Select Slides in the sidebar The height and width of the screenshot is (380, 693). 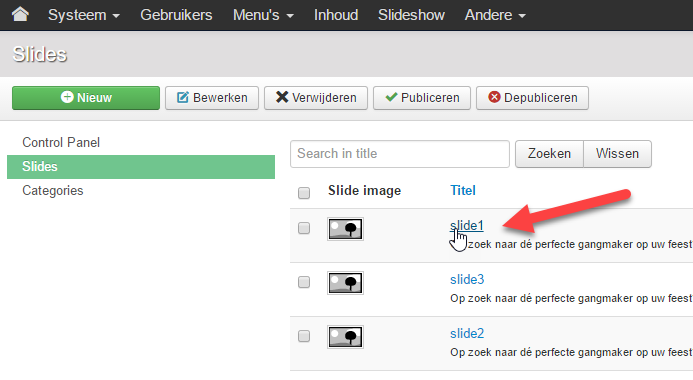[141, 167]
